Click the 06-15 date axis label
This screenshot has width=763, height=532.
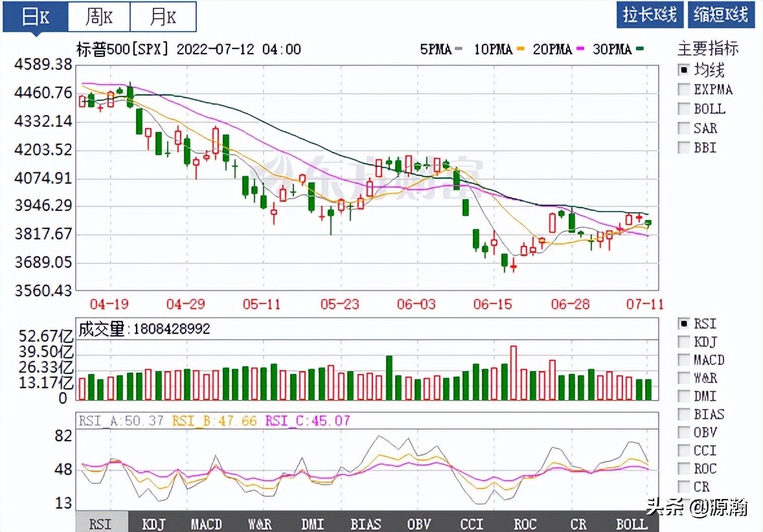493,304
